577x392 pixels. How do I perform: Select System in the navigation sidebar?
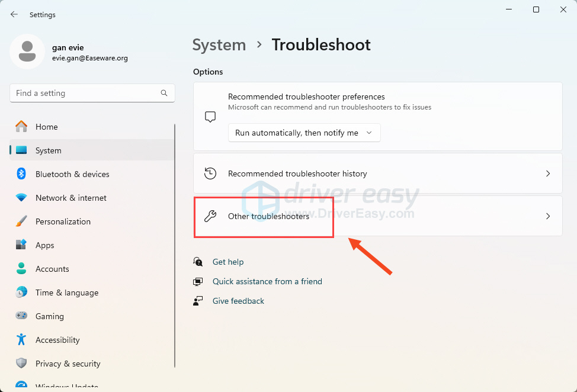[x=48, y=150]
